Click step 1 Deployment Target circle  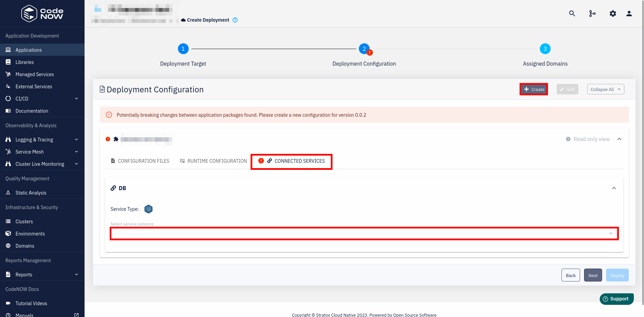[183, 49]
